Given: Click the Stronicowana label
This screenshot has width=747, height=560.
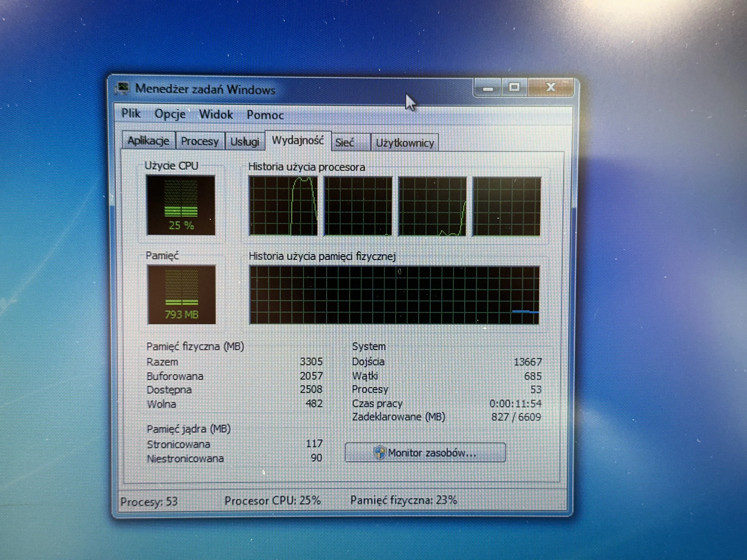Looking at the screenshot, I should tap(179, 444).
